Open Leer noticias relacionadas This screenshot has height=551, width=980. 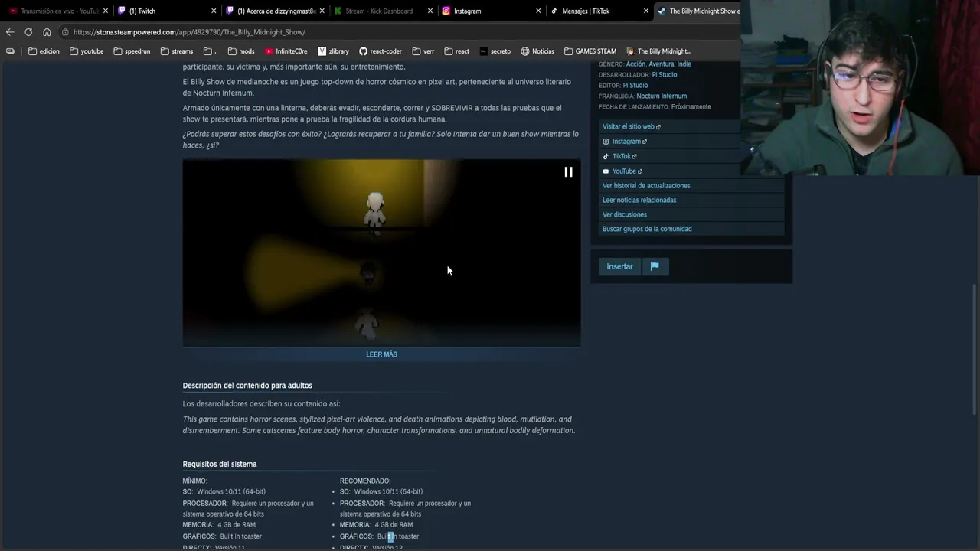(639, 200)
